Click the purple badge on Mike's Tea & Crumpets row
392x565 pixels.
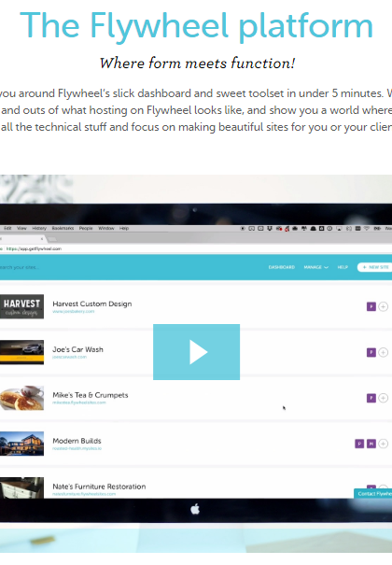(x=371, y=398)
